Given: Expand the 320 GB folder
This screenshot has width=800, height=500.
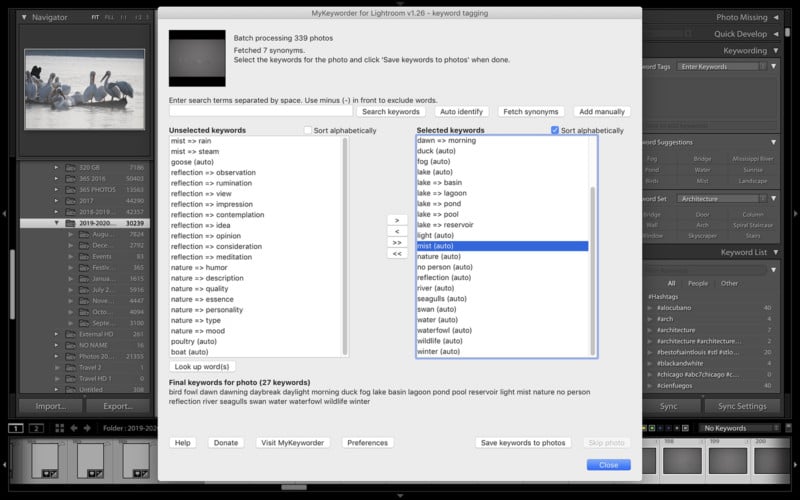Looking at the screenshot, I should pos(57,167).
